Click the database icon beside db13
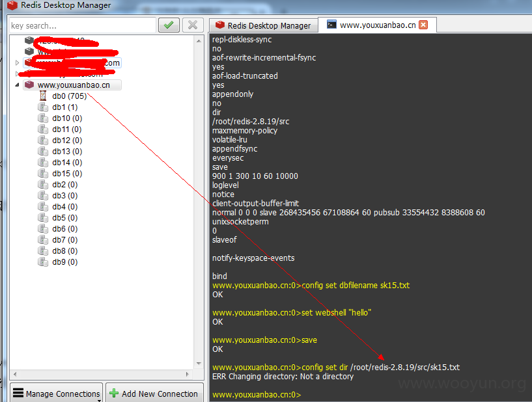 43,151
